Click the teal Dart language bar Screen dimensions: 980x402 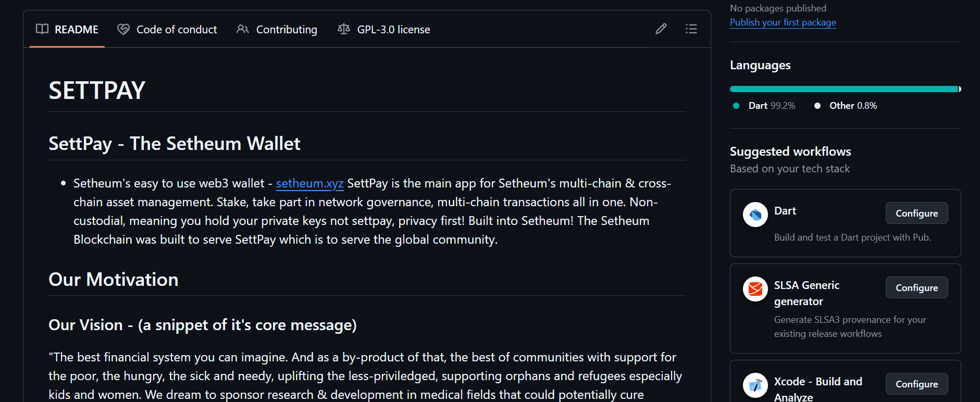pyautogui.click(x=844, y=89)
